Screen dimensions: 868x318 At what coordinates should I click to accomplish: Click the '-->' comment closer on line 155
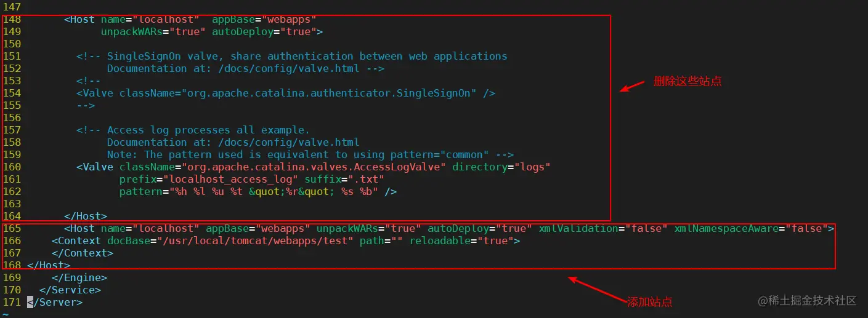click(86, 105)
